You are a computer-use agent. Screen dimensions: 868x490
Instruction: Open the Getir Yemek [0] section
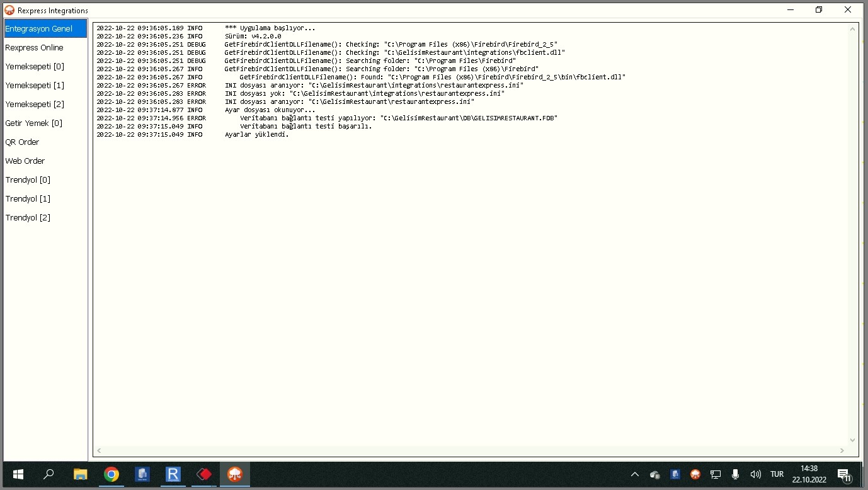(x=45, y=123)
